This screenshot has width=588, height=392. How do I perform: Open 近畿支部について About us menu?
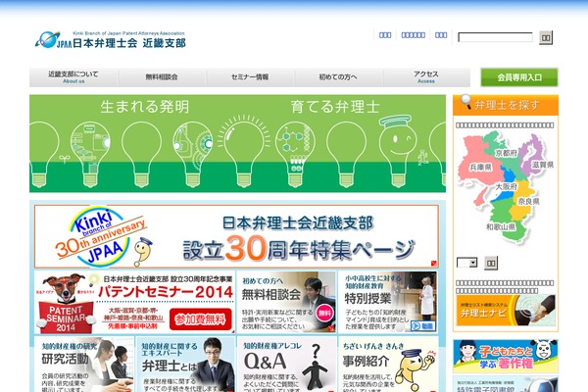pos(73,77)
